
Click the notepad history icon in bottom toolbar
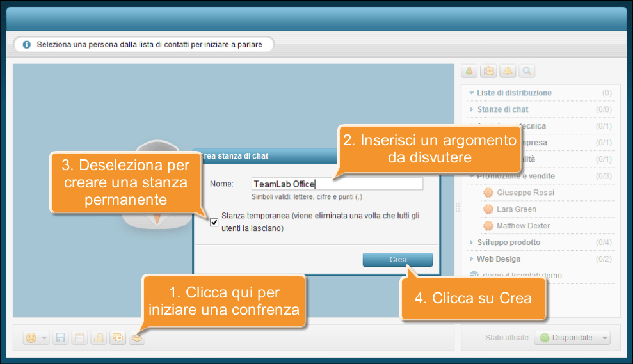[x=80, y=338]
